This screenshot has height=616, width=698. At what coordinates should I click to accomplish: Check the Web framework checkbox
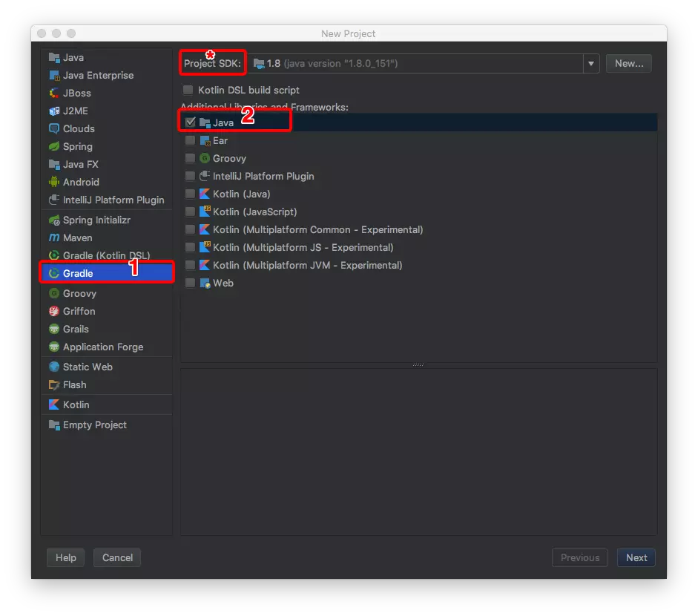tap(191, 284)
